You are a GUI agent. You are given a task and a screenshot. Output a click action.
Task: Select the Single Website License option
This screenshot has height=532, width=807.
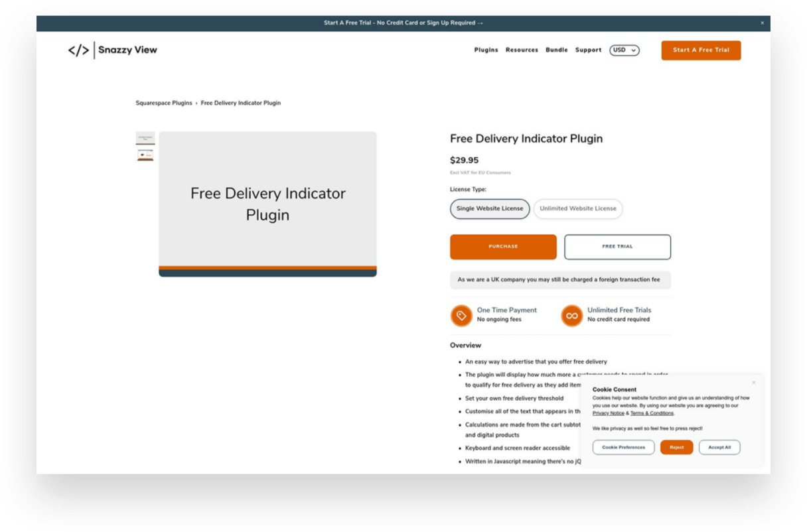[489, 208]
